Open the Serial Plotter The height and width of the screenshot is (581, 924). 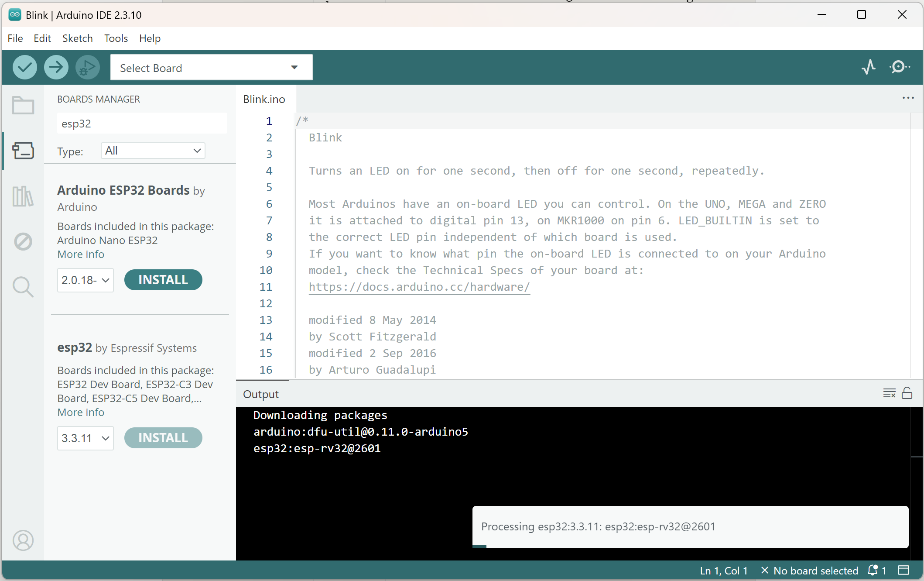coord(869,67)
